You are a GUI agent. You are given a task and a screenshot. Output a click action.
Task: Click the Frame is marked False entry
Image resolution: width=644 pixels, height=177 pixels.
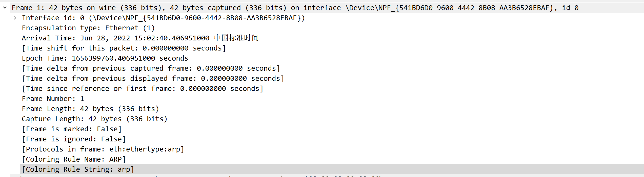point(71,129)
